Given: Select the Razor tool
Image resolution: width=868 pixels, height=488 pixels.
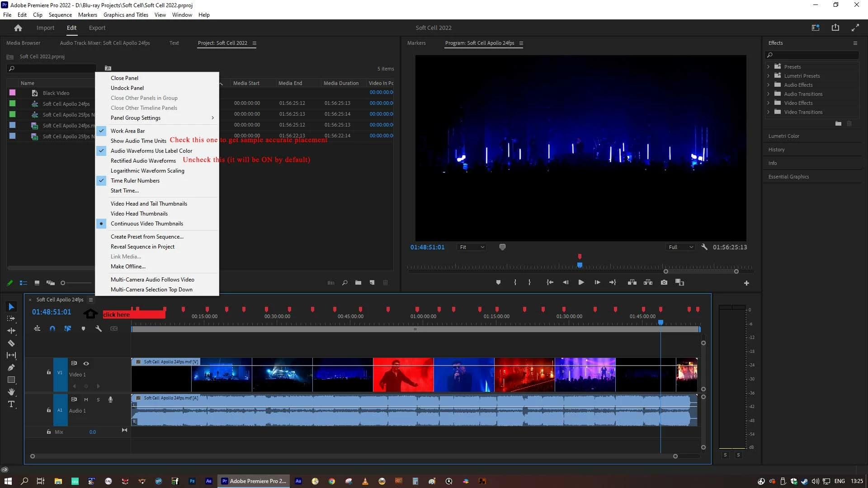Looking at the screenshot, I should pos(11,343).
